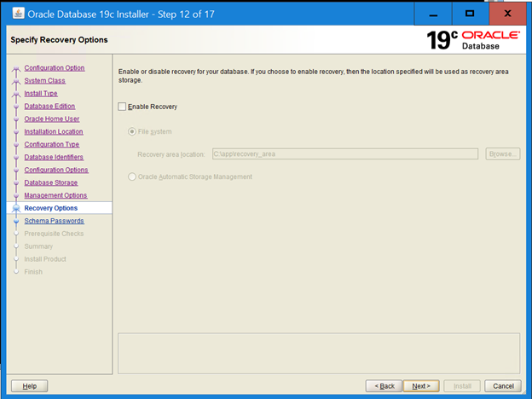532x399 pixels.
Task: Click the Java installer icon in title bar
Action: [x=18, y=14]
